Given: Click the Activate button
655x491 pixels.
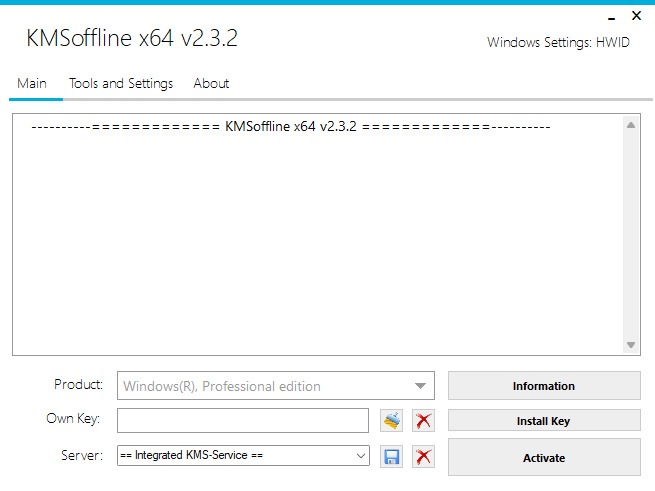Looking at the screenshot, I should [544, 457].
